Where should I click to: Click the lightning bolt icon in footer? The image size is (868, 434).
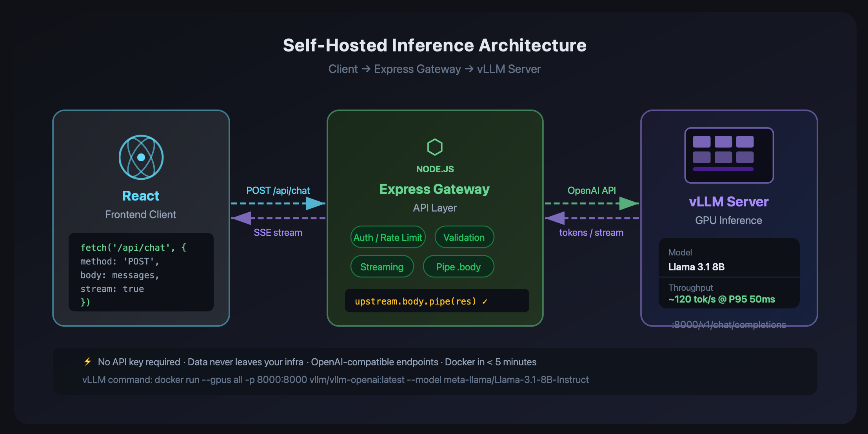[88, 361]
